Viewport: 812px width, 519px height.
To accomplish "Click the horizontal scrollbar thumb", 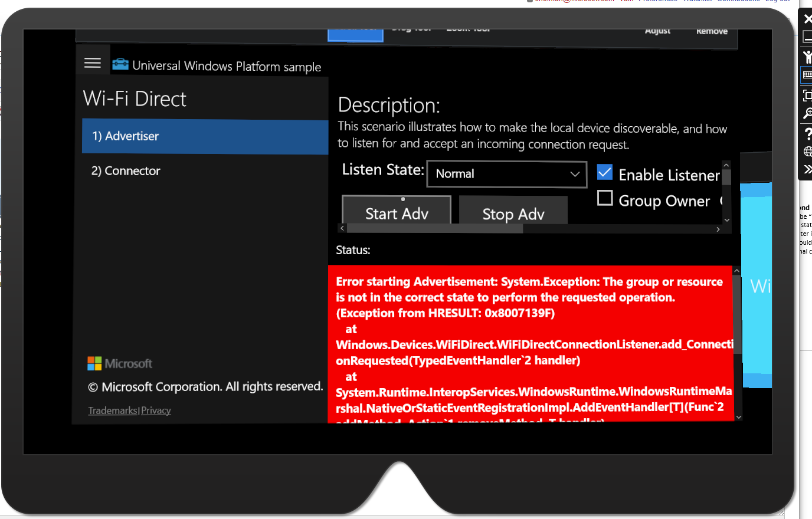I will (x=435, y=228).
